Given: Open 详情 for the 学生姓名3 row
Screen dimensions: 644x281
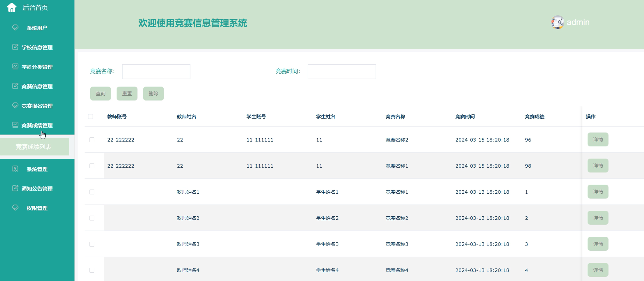Looking at the screenshot, I should [598, 244].
